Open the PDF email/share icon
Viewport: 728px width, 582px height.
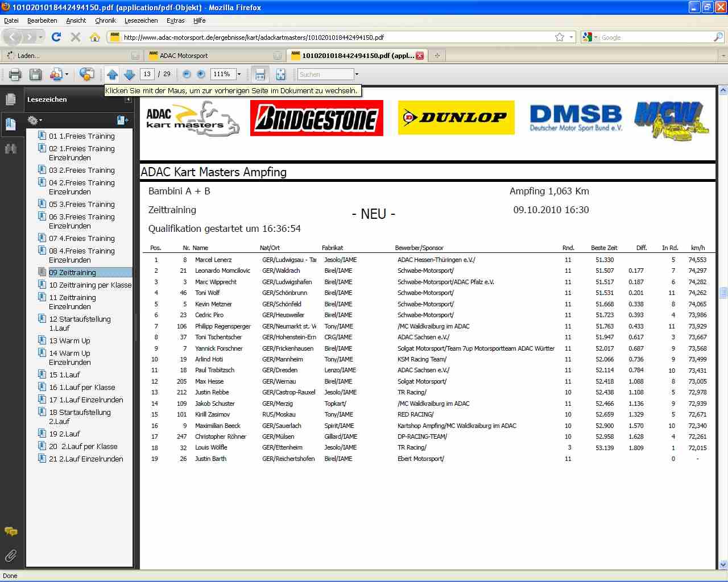coord(56,74)
